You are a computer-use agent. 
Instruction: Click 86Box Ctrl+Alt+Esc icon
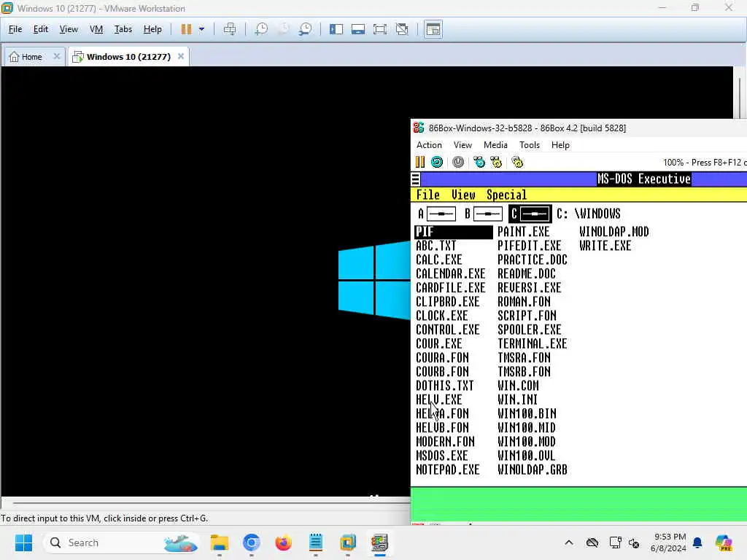coord(496,162)
